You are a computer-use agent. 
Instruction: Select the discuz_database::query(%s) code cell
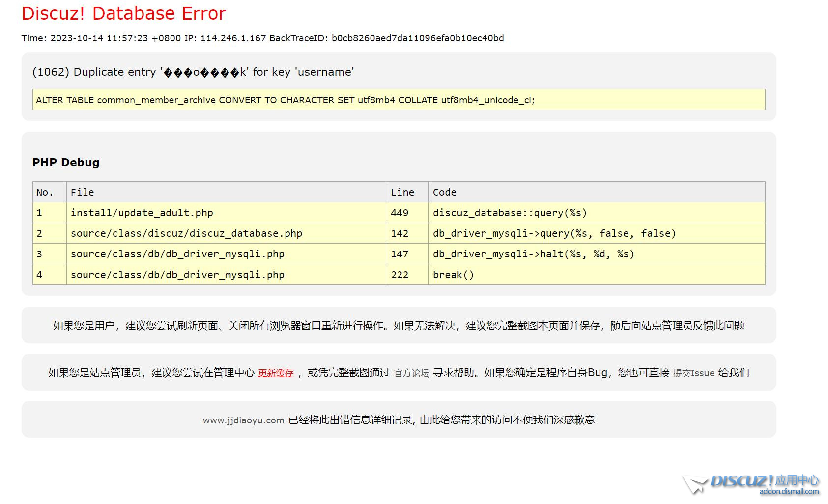click(x=597, y=213)
